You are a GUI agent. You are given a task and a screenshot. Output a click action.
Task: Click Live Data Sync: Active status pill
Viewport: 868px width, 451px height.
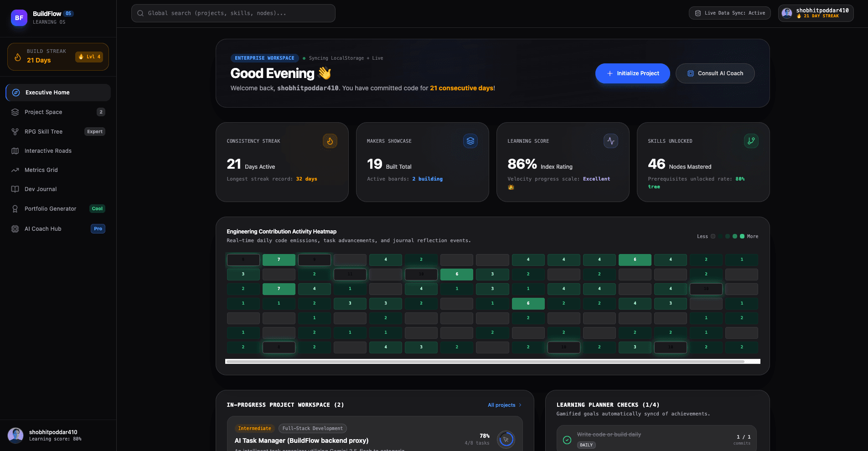click(x=730, y=13)
